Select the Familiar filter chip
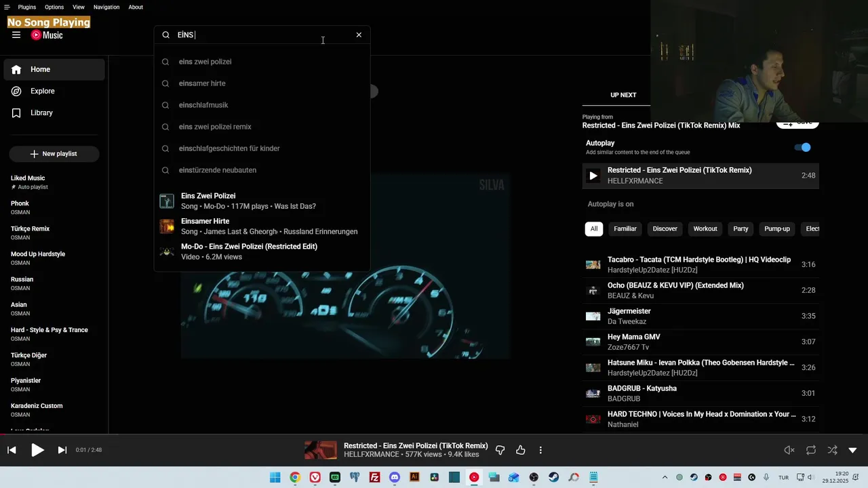This screenshot has width=868, height=488. pos(625,229)
